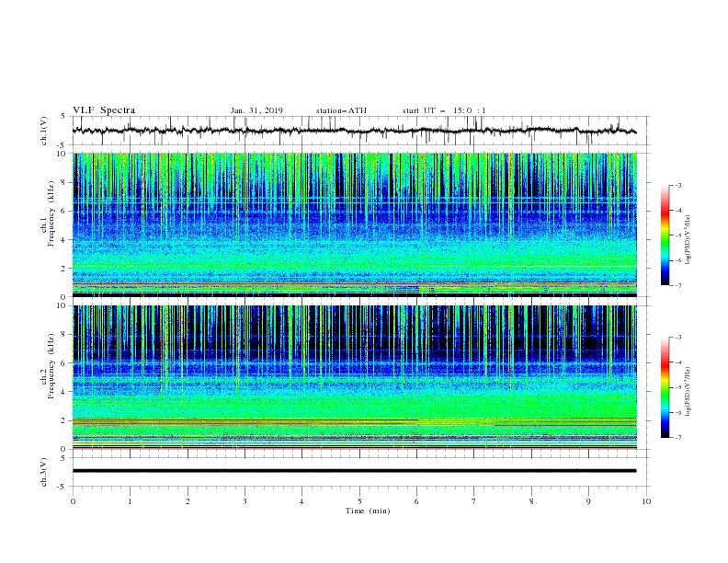Click the "ch.1(V)" axis label
The image size is (728, 563).
(44, 131)
